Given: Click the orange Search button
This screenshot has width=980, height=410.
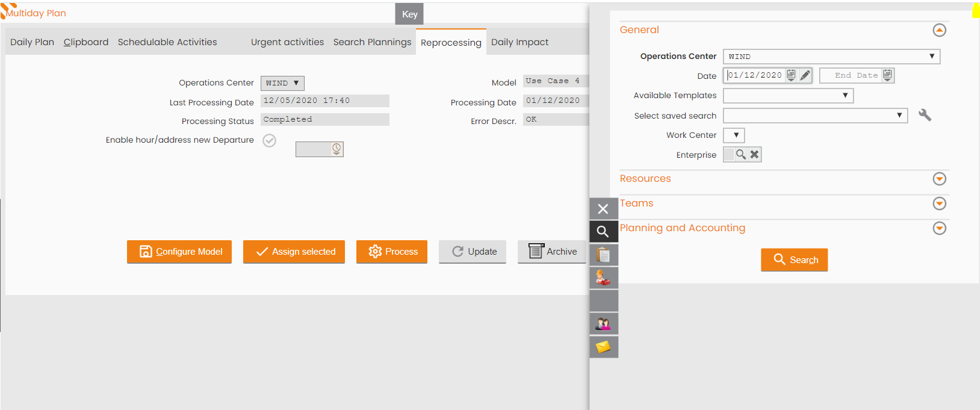Looking at the screenshot, I should [x=795, y=260].
